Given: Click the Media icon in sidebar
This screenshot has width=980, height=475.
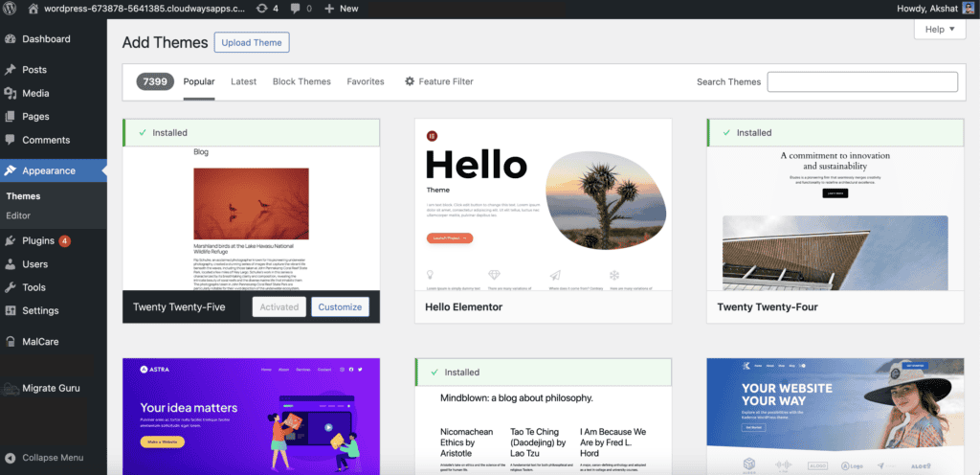Looking at the screenshot, I should point(10,93).
